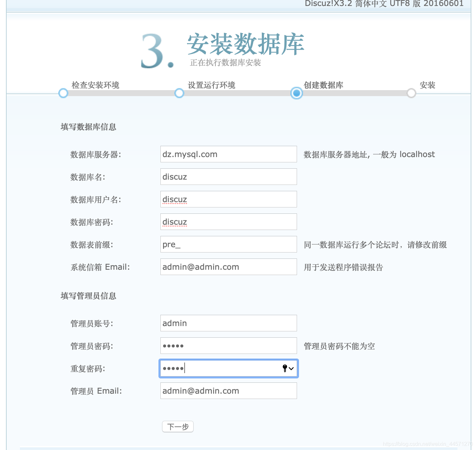476x450 pixels.
Task: Open the password autofill dropdown chevron
Action: (x=291, y=368)
